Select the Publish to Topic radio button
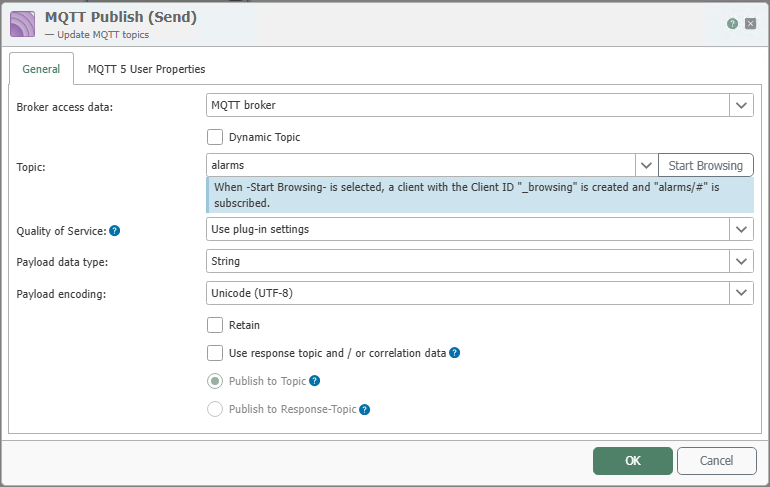770x487 pixels. (215, 381)
